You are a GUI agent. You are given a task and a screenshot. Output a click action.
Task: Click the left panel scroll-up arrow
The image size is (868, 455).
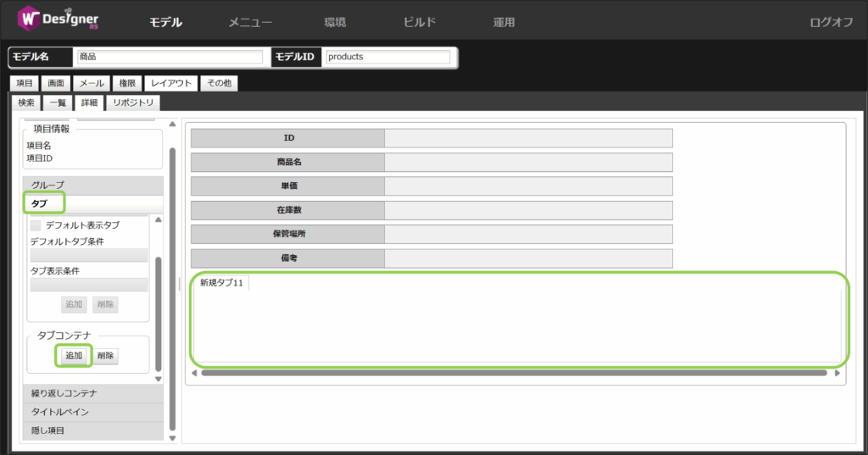click(173, 125)
